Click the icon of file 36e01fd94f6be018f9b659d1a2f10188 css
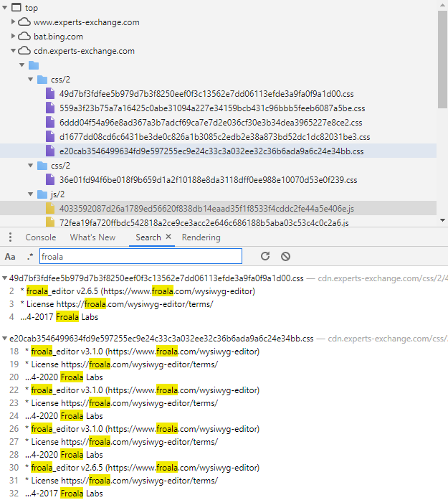The width and height of the screenshot is (448, 500). click(50, 180)
